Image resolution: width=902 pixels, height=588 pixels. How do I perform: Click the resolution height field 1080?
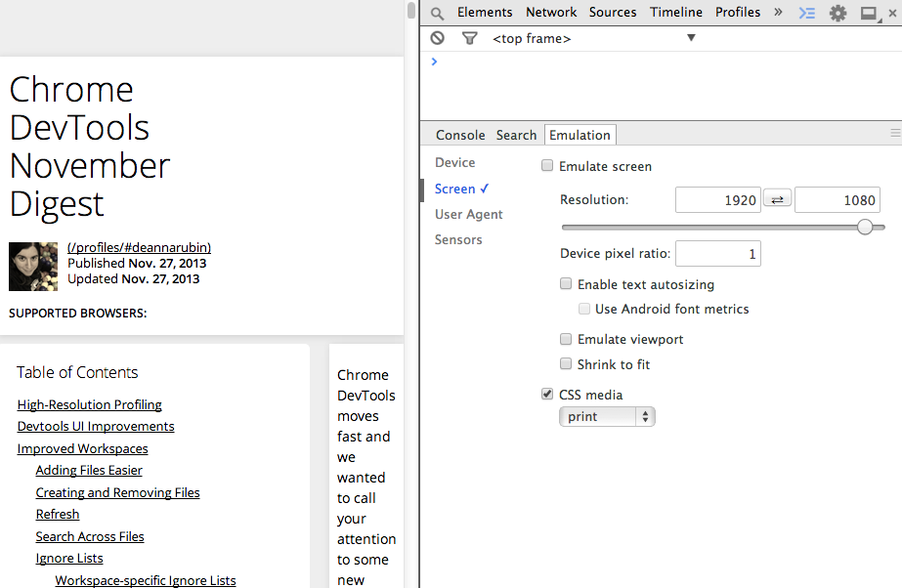coord(838,200)
